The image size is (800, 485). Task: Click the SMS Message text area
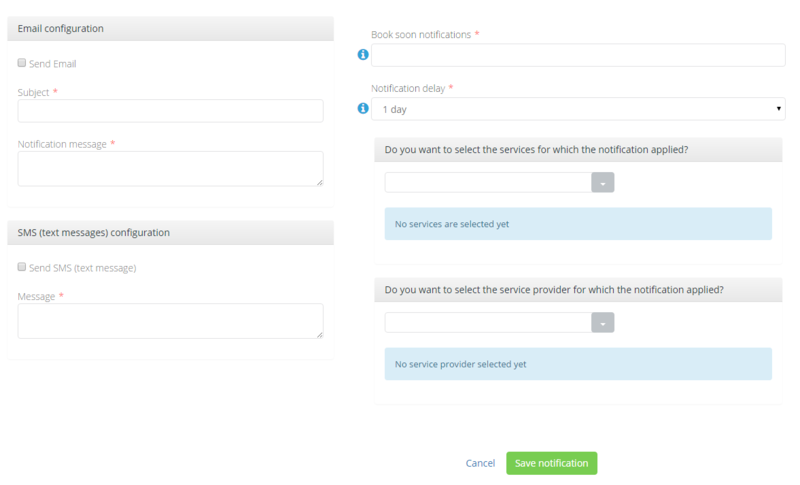click(x=170, y=321)
